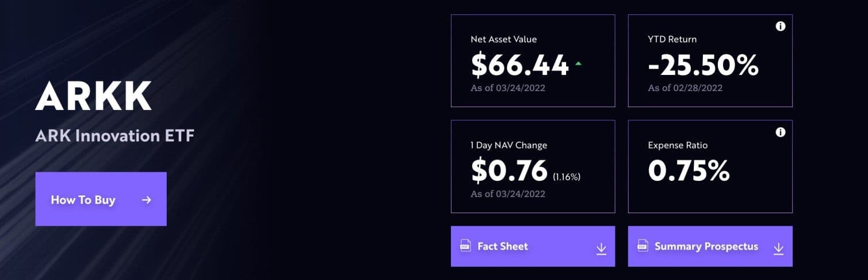This screenshot has height=280, width=868.
Task: Select the 0.75% expense ratio figure
Action: pos(689,171)
